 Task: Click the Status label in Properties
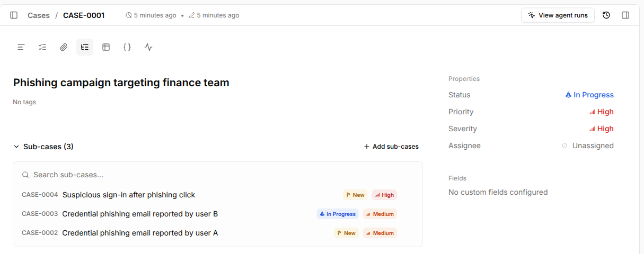click(x=460, y=95)
